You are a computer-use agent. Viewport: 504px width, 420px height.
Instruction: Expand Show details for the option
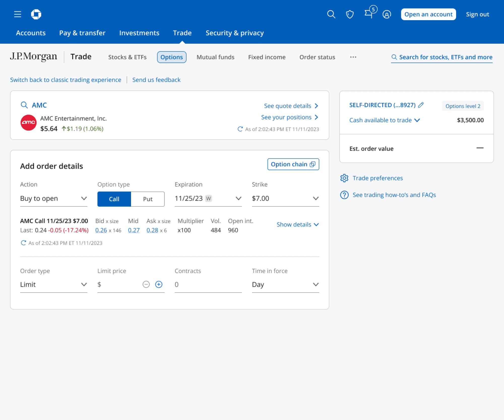[x=298, y=224]
